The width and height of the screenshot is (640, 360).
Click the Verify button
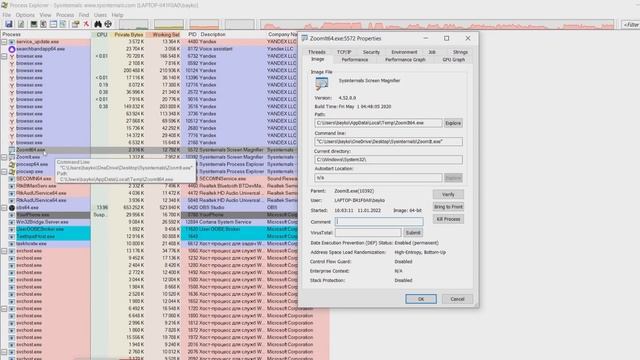pos(448,194)
